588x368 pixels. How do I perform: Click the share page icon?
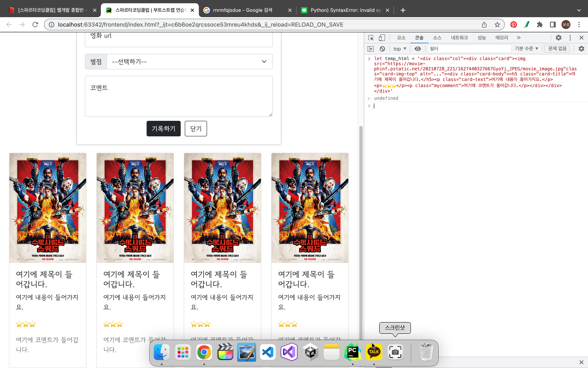[484, 25]
